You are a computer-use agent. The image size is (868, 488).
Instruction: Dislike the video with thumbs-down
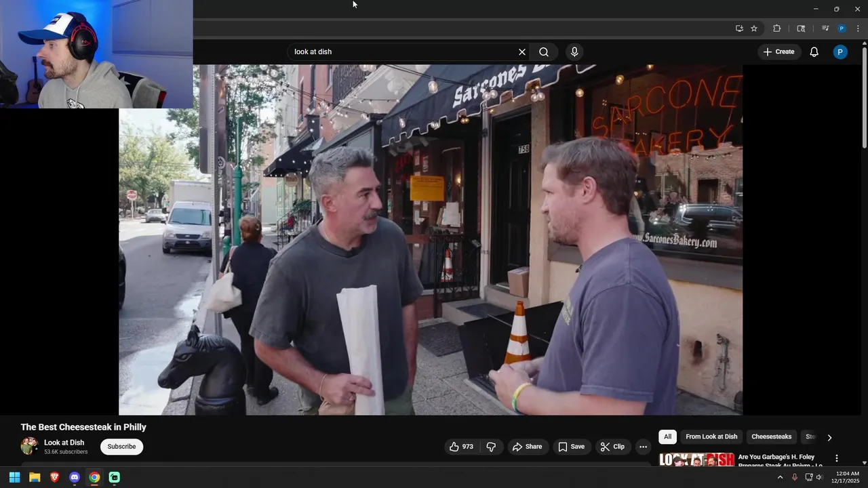click(491, 447)
